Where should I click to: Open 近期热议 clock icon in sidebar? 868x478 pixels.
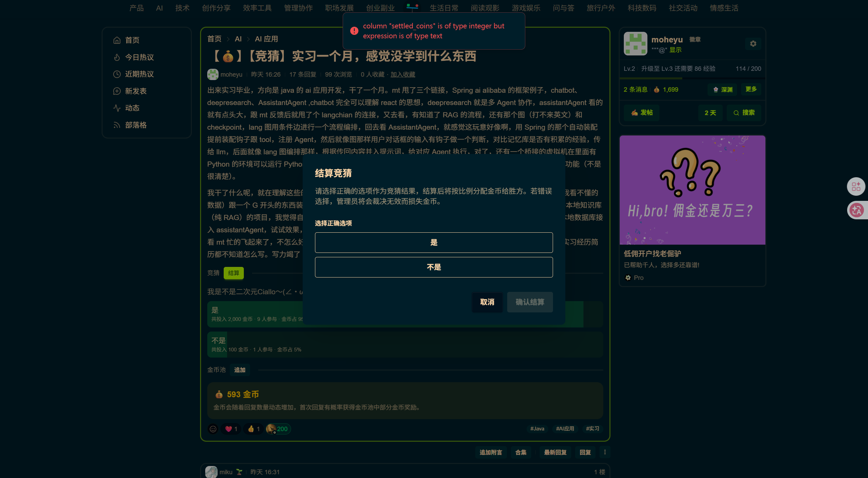click(117, 74)
